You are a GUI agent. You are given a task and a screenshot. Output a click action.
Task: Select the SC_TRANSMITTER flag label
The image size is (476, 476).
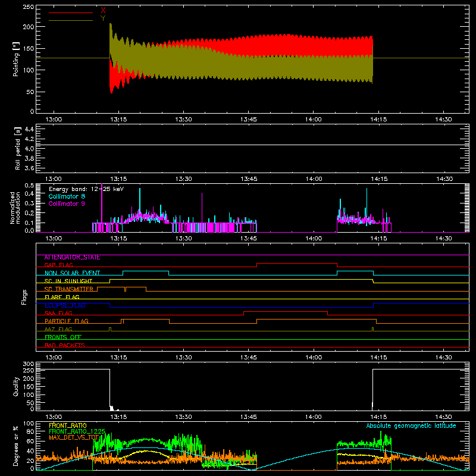(69, 289)
